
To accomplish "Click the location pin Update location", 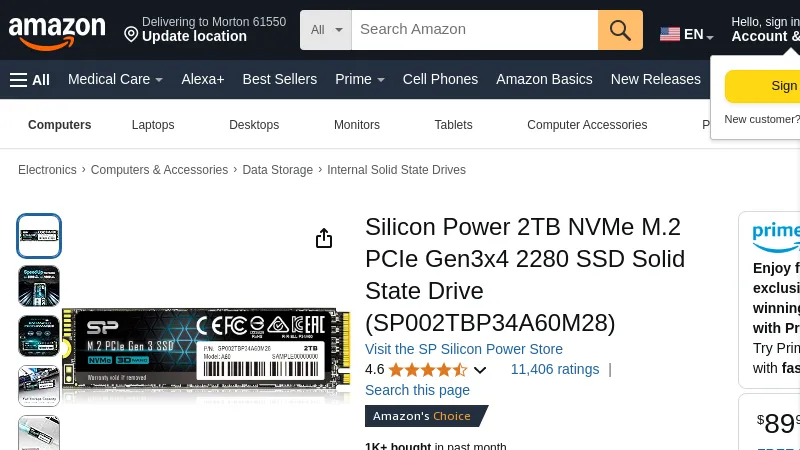I will click(185, 36).
